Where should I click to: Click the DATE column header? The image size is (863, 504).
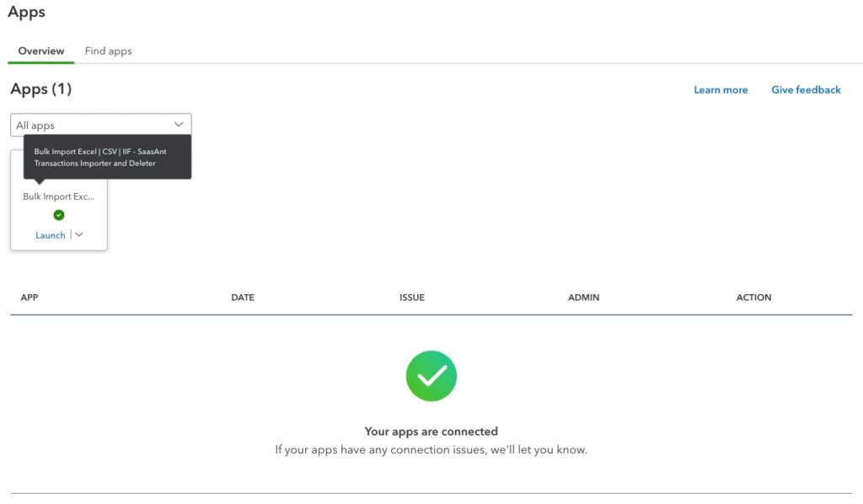coord(243,297)
